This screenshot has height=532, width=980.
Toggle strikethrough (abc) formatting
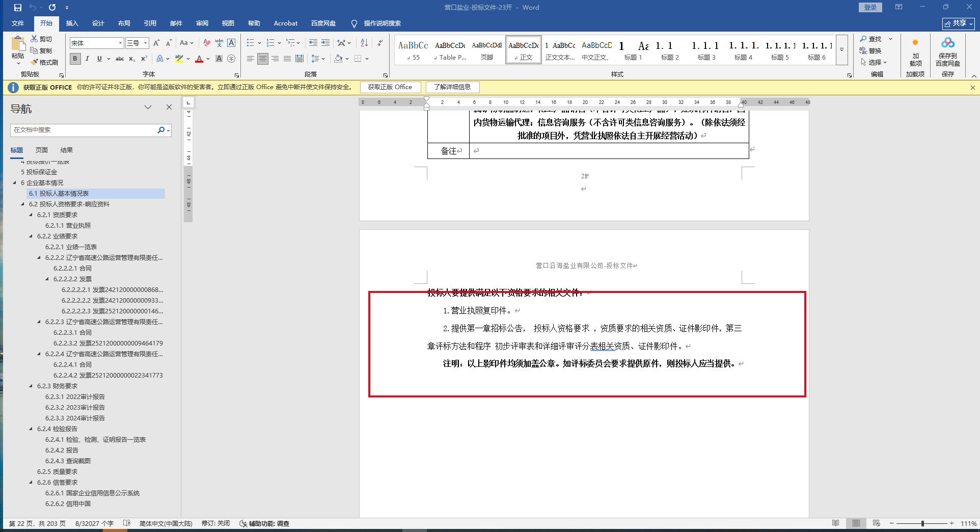pyautogui.click(x=120, y=59)
